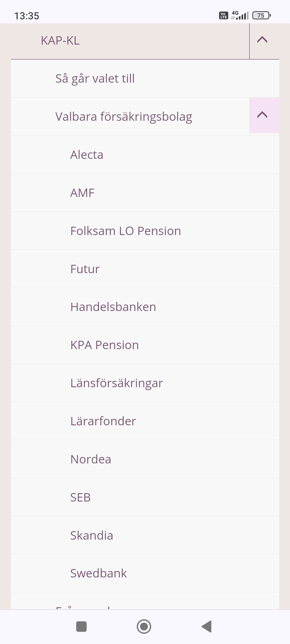This screenshot has width=290, height=644.
Task: Choose Futur in the list
Action: [85, 269]
